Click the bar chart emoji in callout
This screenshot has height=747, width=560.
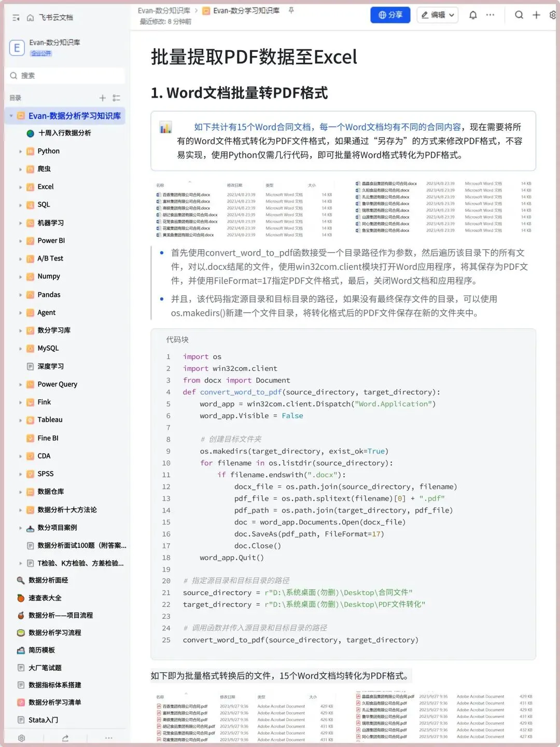tap(165, 127)
